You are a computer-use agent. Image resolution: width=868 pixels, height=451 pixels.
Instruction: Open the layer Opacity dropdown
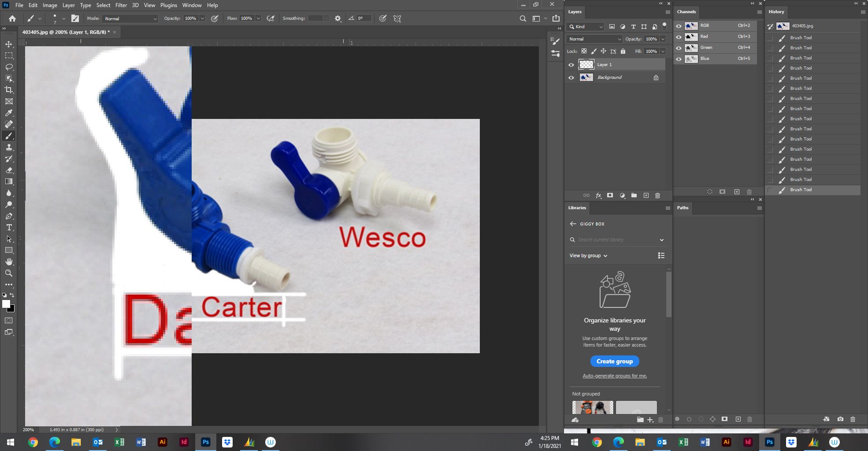[x=663, y=39]
